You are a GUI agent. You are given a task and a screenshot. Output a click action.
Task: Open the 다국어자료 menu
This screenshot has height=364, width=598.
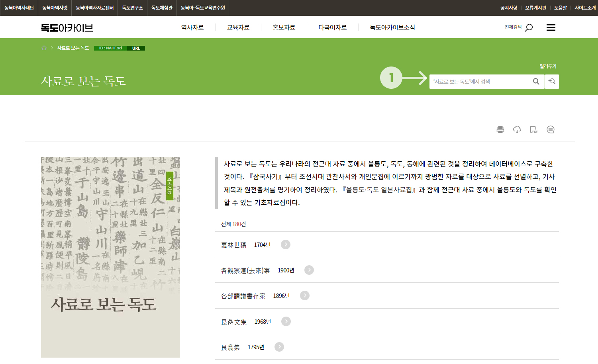(x=332, y=27)
